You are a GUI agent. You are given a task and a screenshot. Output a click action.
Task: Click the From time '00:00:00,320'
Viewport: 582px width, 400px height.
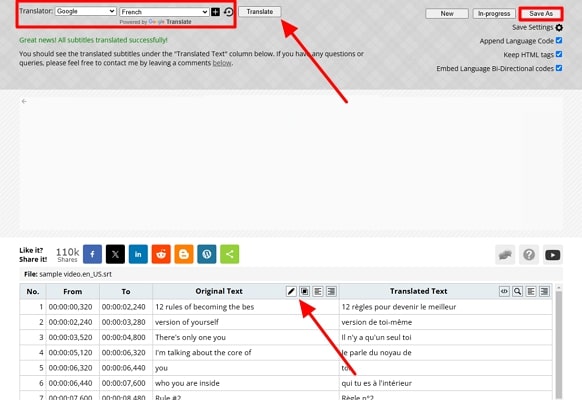pos(71,307)
